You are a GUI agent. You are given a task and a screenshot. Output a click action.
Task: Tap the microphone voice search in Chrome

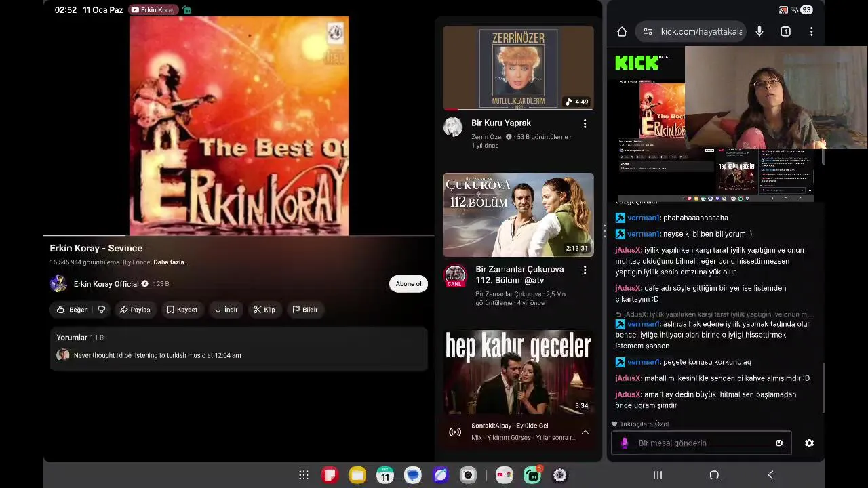[x=759, y=31]
